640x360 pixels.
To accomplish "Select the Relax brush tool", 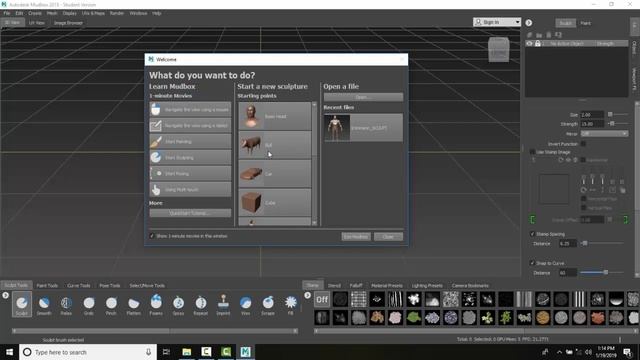I will [66, 304].
